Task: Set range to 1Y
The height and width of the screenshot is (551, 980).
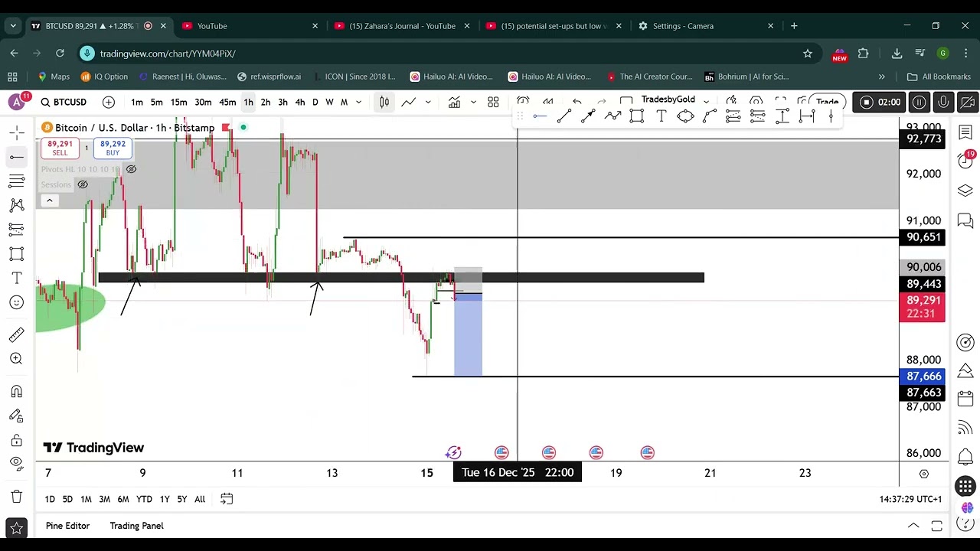Action: tap(165, 499)
